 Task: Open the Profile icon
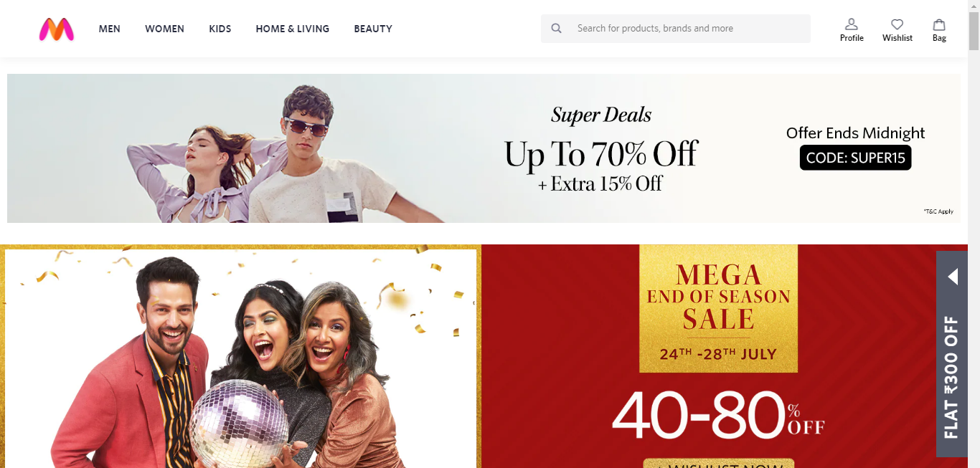click(x=852, y=24)
